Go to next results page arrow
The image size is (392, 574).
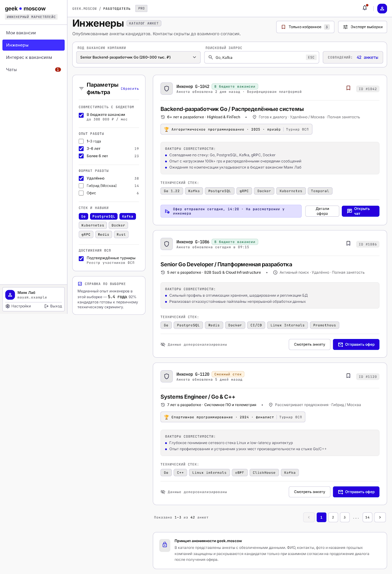pos(380,517)
